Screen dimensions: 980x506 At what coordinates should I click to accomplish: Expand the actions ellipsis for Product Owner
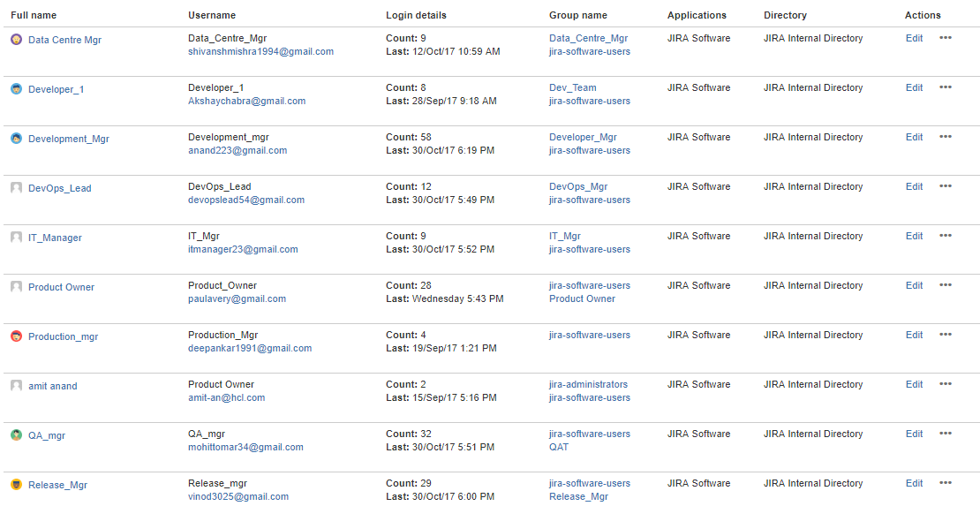pos(946,286)
